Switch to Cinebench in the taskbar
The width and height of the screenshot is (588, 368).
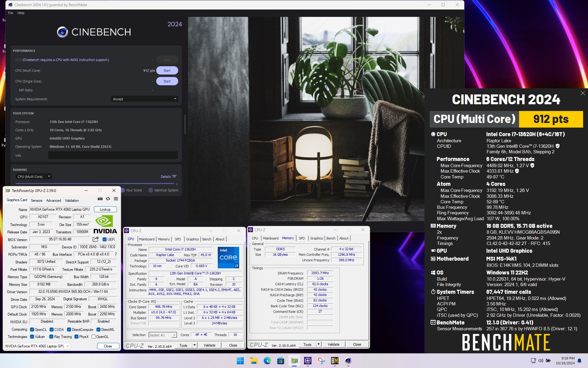point(348,361)
